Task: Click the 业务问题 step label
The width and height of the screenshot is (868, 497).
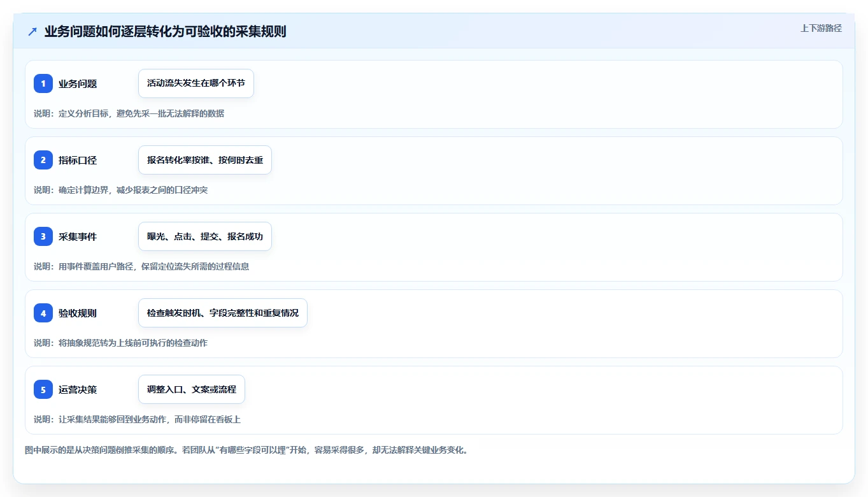Action: tap(78, 83)
